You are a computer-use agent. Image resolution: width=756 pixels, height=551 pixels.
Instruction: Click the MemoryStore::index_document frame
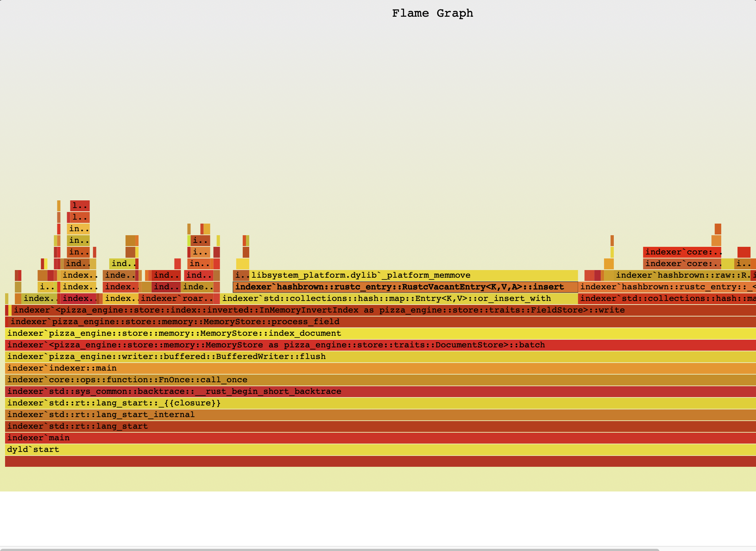click(381, 333)
